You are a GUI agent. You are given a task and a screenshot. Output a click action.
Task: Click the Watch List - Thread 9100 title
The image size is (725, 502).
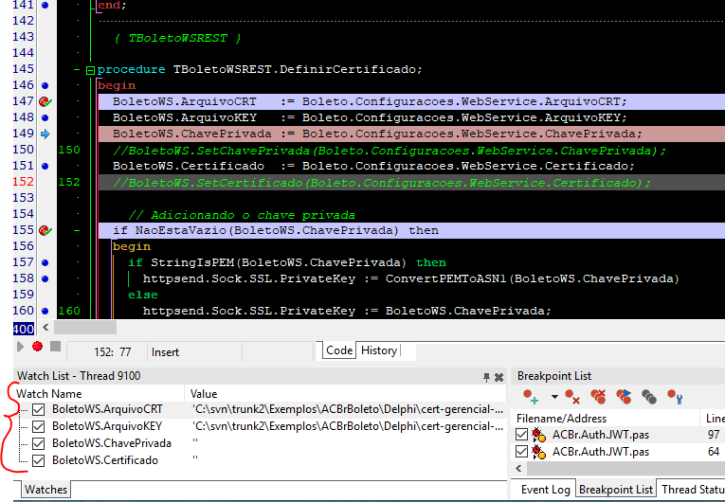(79, 376)
